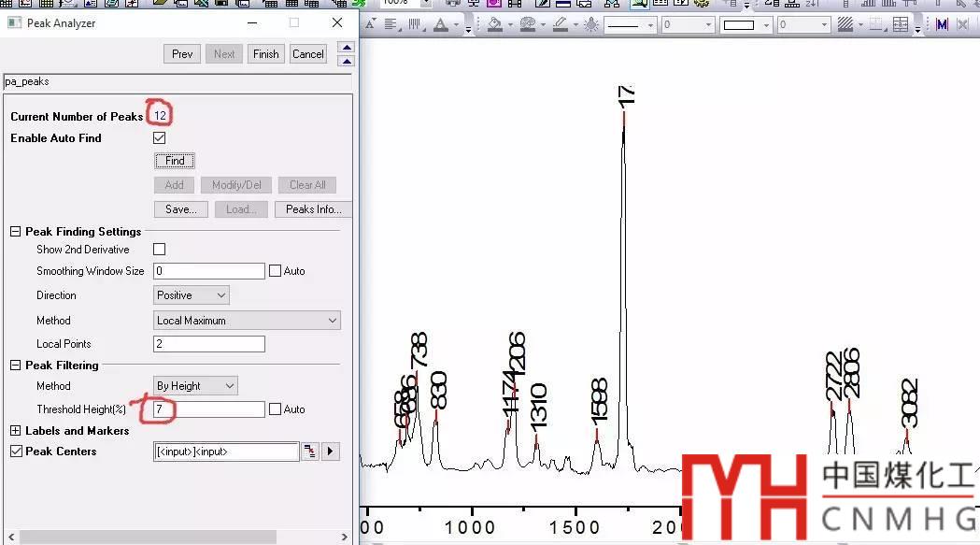Open the palette color icon in toolbar
Image resolution: width=980 pixels, height=545 pixels.
[x=528, y=24]
